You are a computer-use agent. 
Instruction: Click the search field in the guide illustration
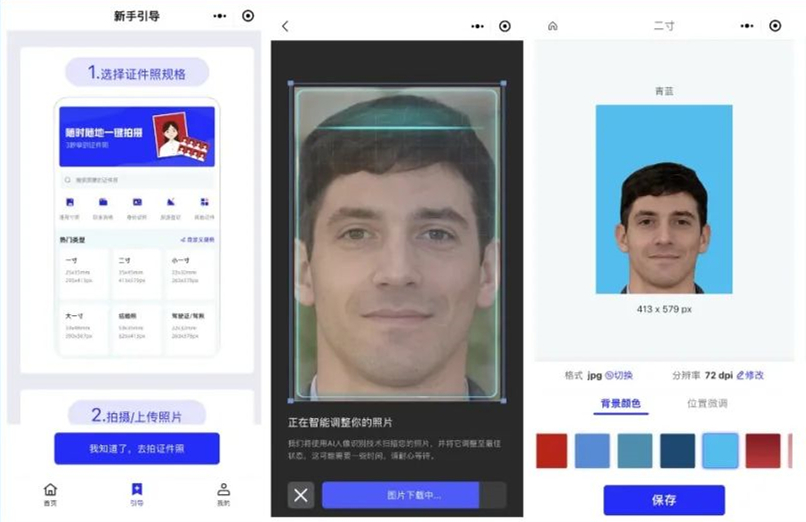137,180
